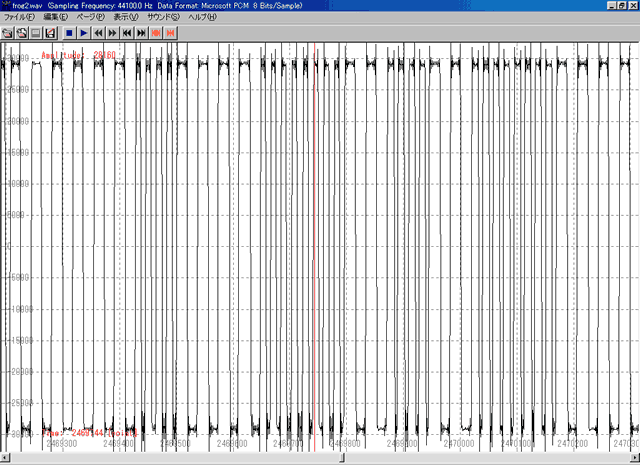The height and width of the screenshot is (465, 640).
Task: Open the ページ(P) menu
Action: click(91, 18)
